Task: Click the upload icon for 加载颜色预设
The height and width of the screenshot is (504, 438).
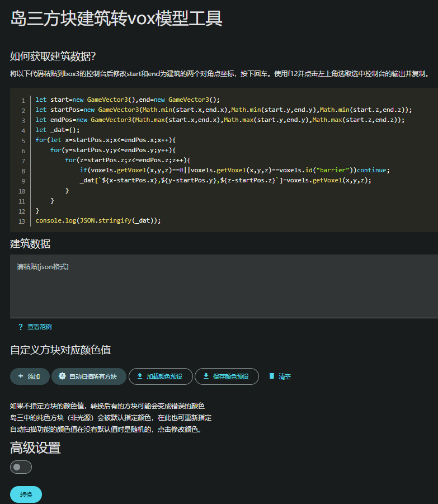Action: click(140, 376)
